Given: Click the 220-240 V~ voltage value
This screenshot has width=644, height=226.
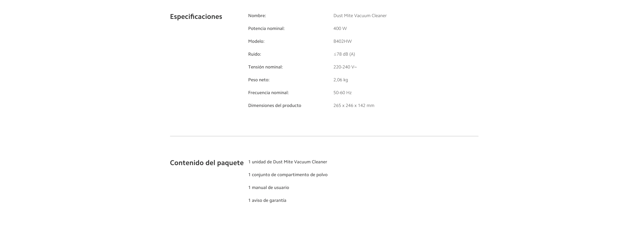Looking at the screenshot, I should point(345,67).
